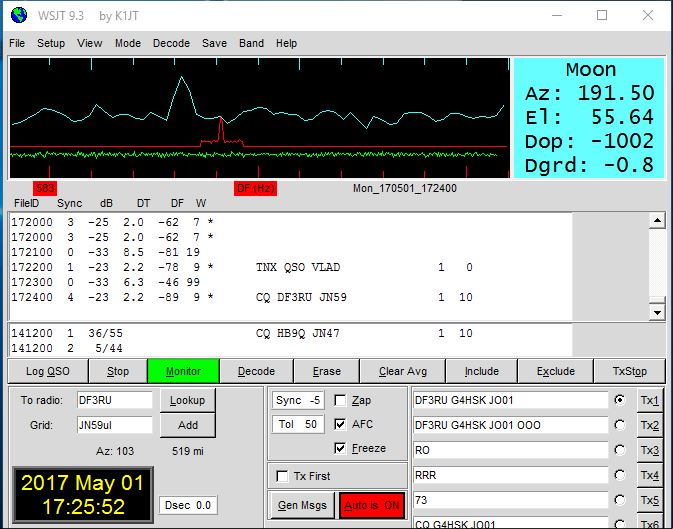
Task: Click the To radio callsign field
Action: (115, 400)
